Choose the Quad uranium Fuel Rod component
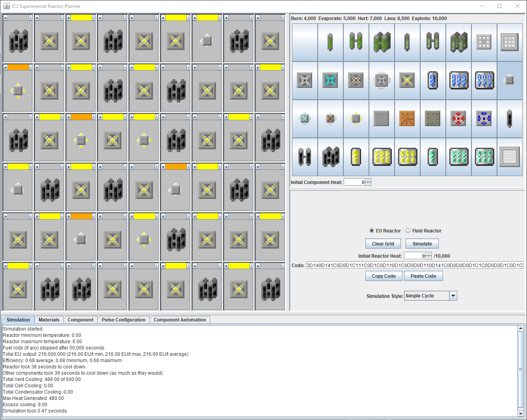Image resolution: width=527 pixels, height=420 pixels. 382,42
